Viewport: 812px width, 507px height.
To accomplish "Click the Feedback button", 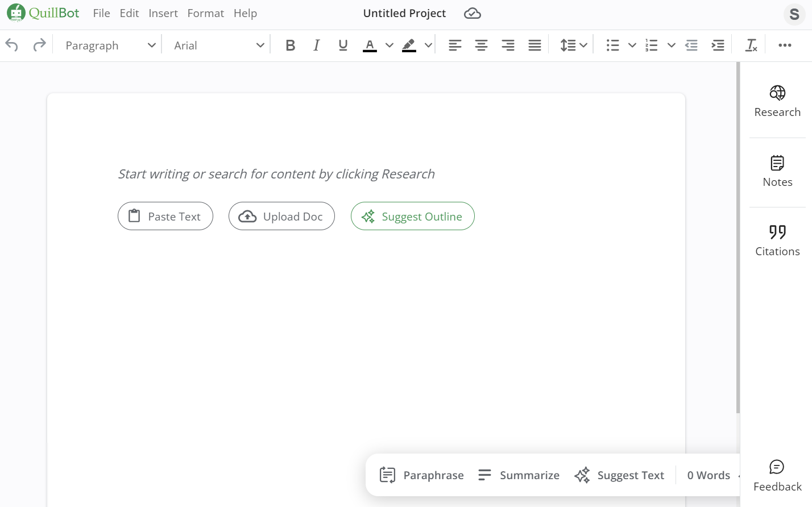I will [x=777, y=476].
